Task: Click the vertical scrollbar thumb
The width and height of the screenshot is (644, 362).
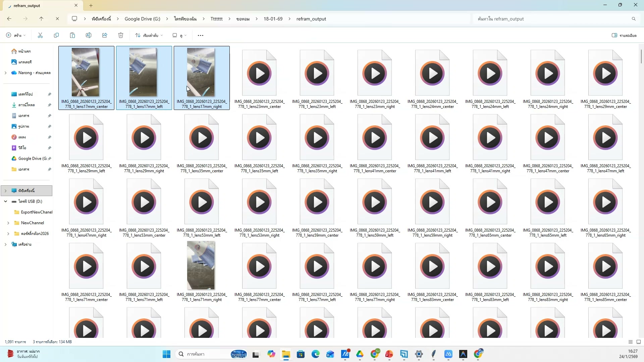Action: coord(641,56)
